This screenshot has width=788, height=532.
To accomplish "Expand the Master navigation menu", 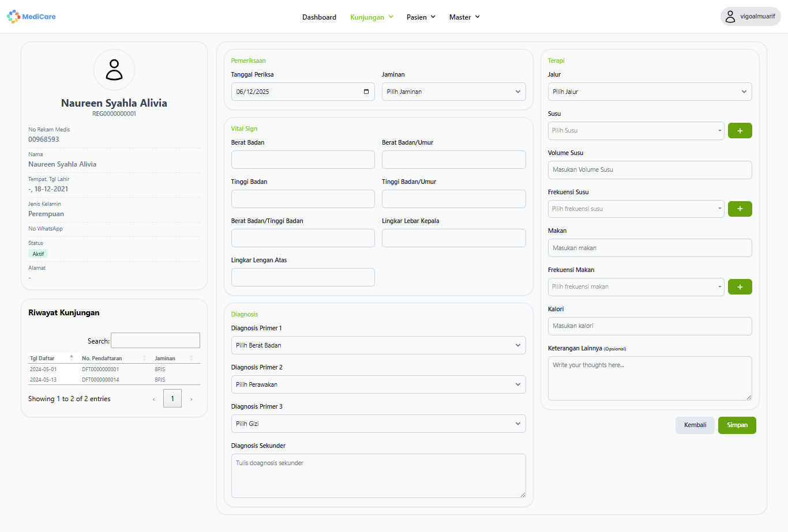I will 464,17.
